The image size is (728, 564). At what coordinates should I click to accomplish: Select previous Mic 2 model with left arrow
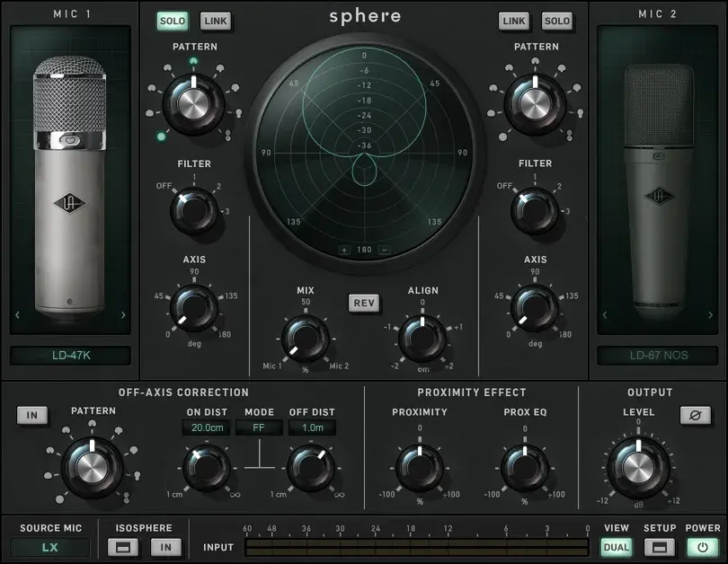605,315
